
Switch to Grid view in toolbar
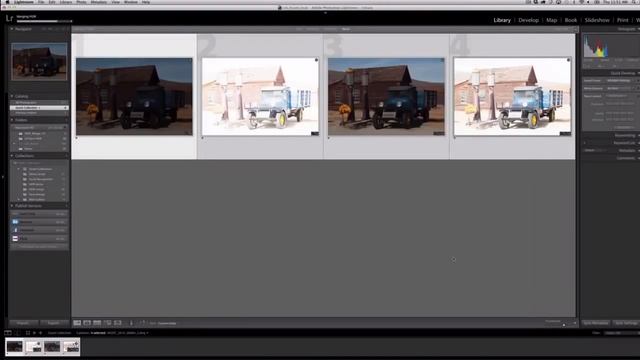click(77, 323)
